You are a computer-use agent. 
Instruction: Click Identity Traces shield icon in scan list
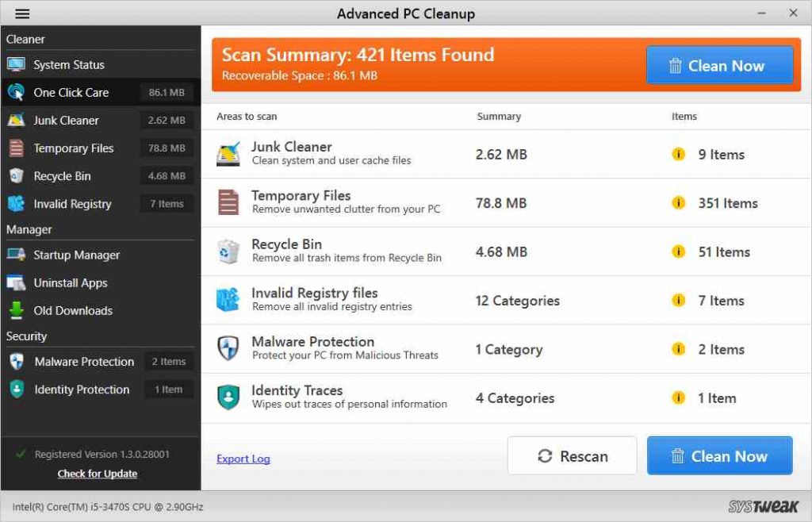pos(228,397)
